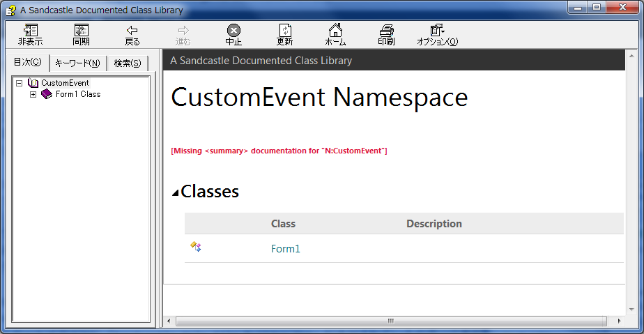Select Form1 Class in the contents tree

point(77,94)
